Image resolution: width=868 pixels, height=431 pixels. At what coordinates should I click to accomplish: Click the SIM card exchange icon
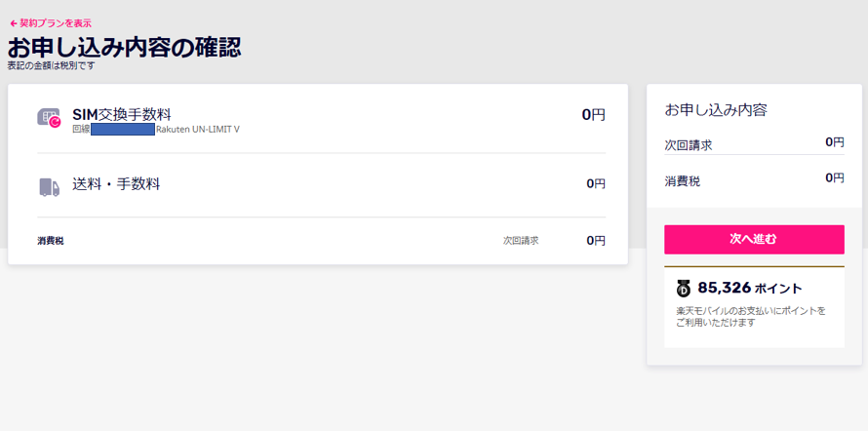(x=49, y=118)
